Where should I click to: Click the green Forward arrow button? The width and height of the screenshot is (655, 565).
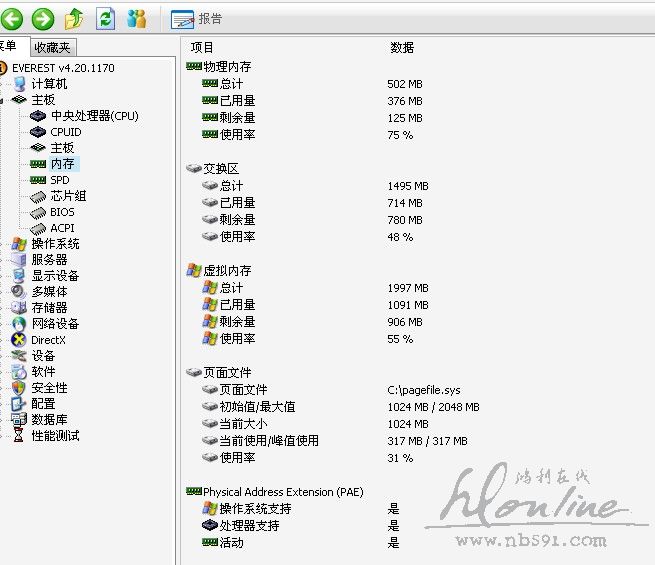[43, 18]
